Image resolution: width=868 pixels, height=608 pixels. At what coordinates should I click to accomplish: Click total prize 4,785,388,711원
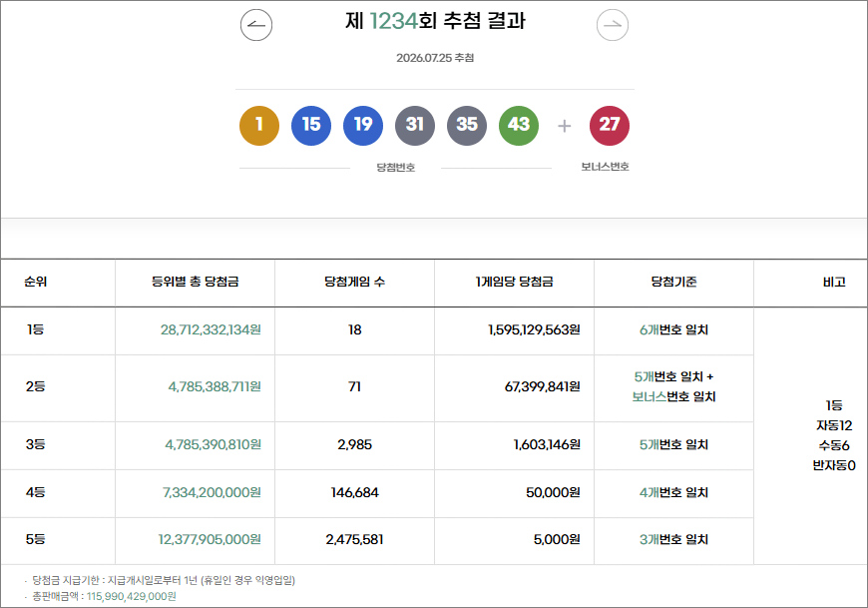point(215,386)
